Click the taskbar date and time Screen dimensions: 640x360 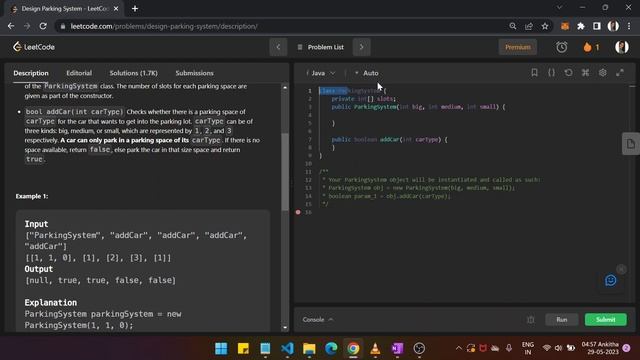pyautogui.click(x=600, y=348)
